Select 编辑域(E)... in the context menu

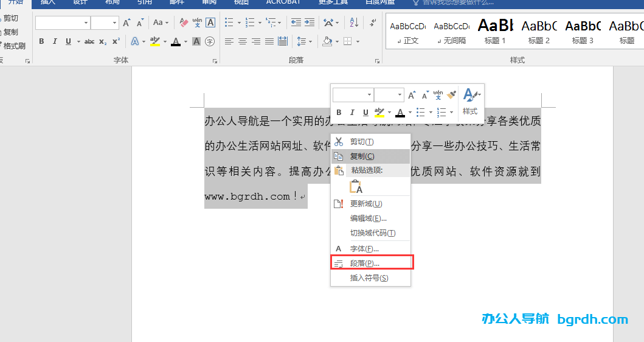[371, 218]
